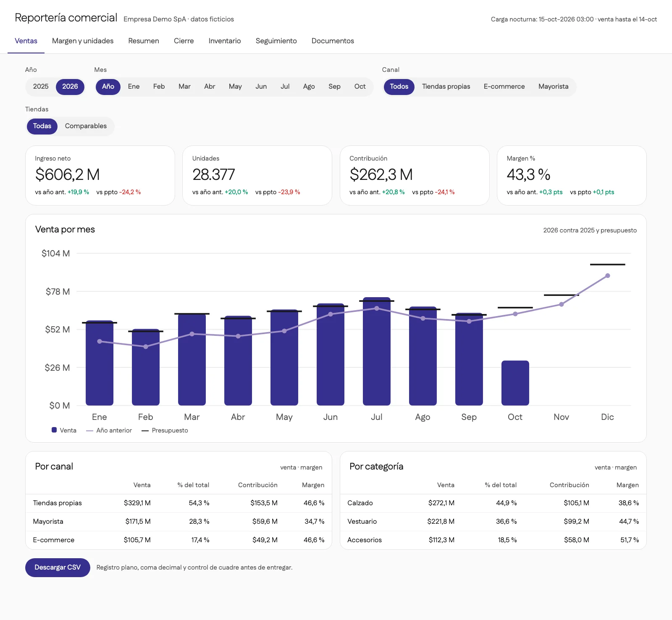Image resolution: width=672 pixels, height=620 pixels.
Task: Click the Año anterior legend line marker
Action: [x=89, y=430]
